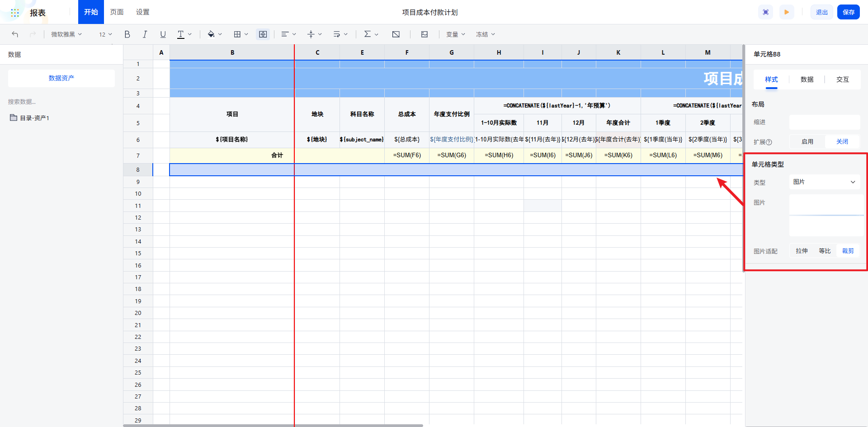The width and height of the screenshot is (868, 427).
Task: Click the insert image toolbar icon
Action: [425, 34]
